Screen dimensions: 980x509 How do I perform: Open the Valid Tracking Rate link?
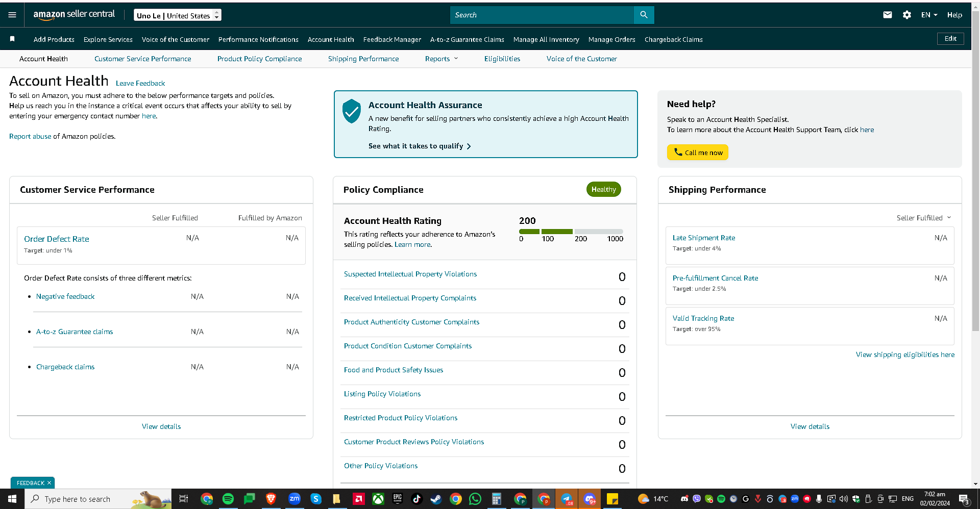703,318
